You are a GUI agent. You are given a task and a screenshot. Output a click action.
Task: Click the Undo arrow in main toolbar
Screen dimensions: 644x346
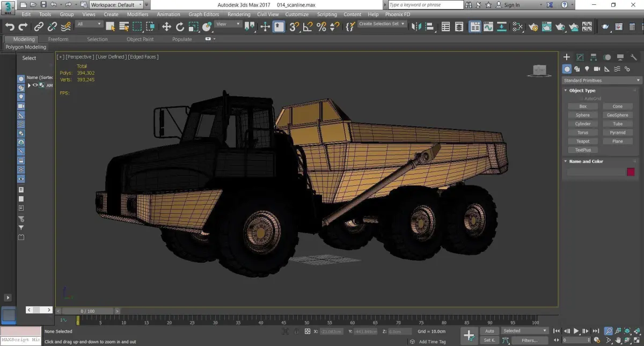point(10,26)
